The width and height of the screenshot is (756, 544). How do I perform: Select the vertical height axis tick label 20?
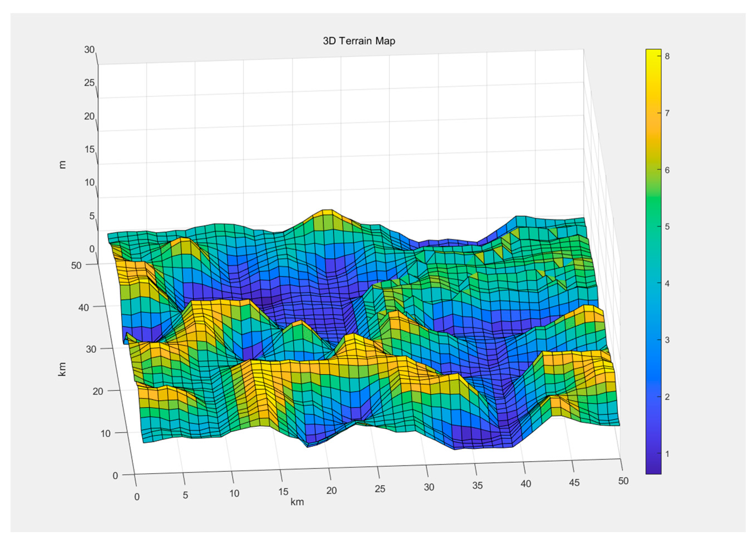[89, 116]
